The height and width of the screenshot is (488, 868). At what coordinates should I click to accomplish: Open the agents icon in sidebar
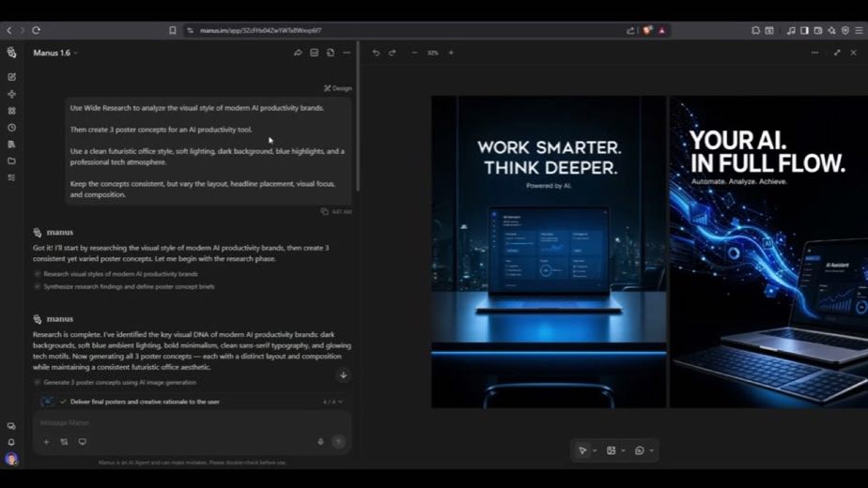click(x=11, y=94)
